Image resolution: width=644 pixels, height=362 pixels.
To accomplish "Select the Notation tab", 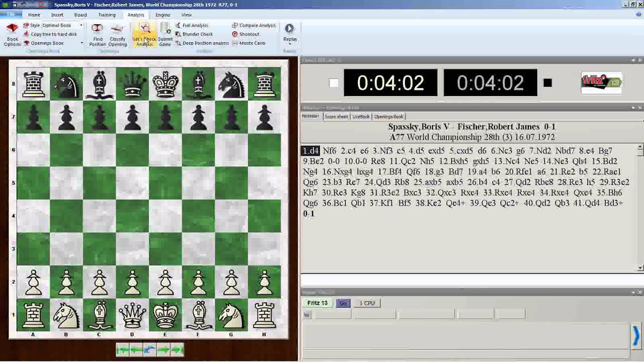I will pyautogui.click(x=310, y=116).
